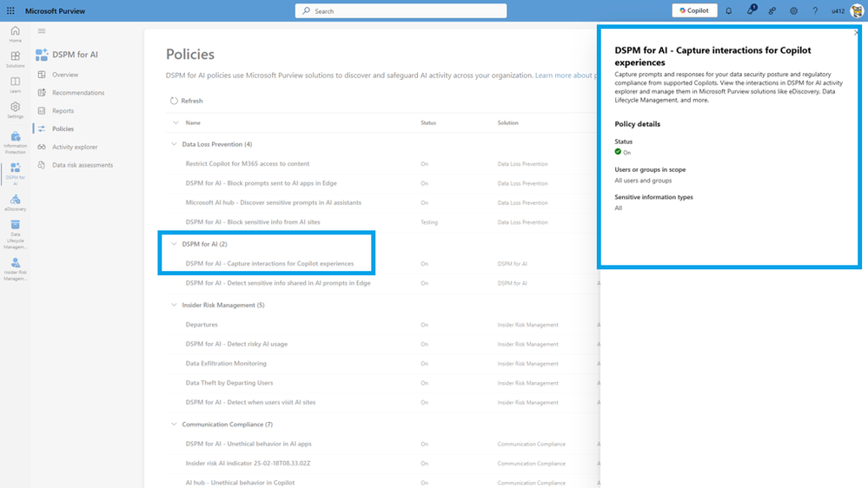The width and height of the screenshot is (868, 488).
Task: Open Learn in left rail
Action: [x=15, y=84]
